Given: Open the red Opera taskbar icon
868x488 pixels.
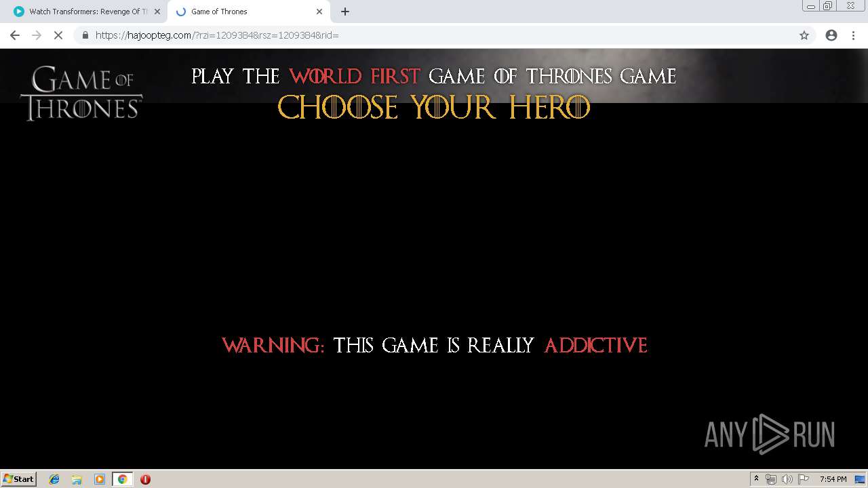Looking at the screenshot, I should pos(145,479).
